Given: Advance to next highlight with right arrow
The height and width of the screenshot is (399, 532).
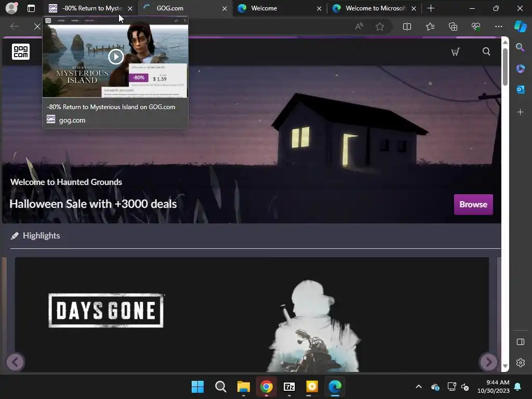Looking at the screenshot, I should [x=488, y=362].
